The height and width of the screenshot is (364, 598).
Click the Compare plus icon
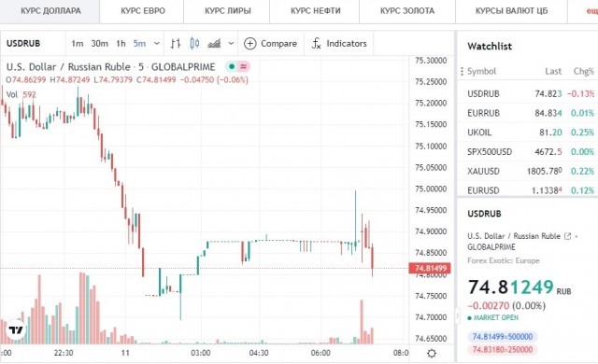pyautogui.click(x=249, y=44)
